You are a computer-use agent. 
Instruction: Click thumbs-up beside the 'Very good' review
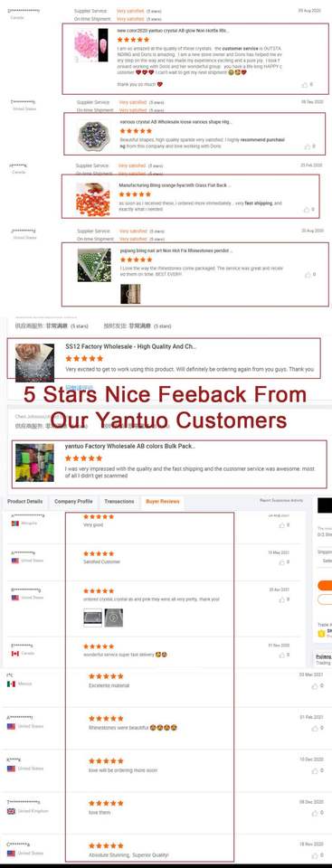[x=281, y=524]
